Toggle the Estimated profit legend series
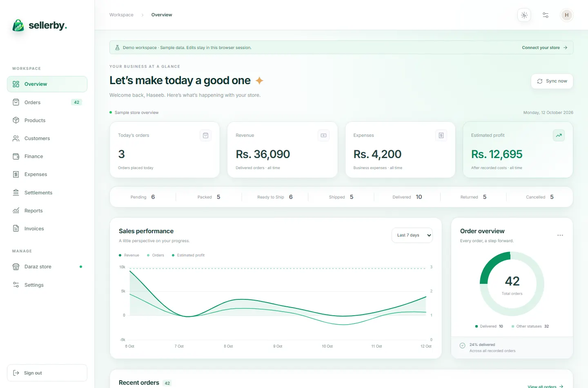 click(188, 255)
